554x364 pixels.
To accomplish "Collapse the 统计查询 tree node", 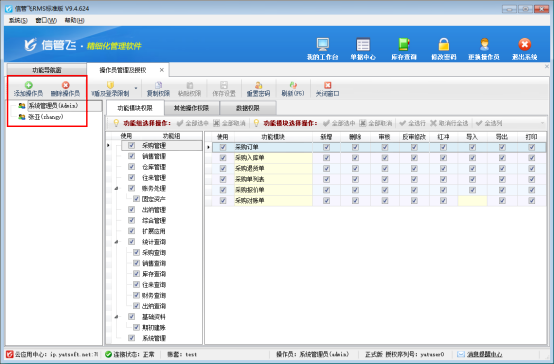I will (116, 242).
